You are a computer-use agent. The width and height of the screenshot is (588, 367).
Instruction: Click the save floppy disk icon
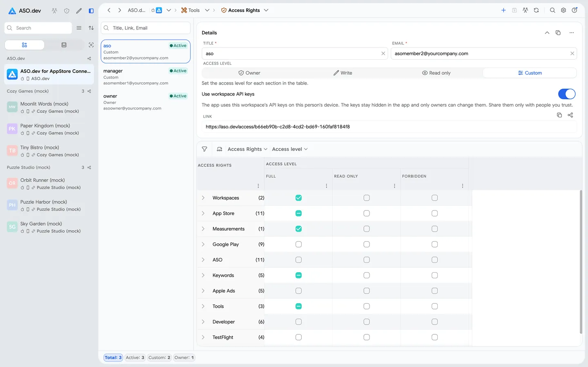point(514,10)
